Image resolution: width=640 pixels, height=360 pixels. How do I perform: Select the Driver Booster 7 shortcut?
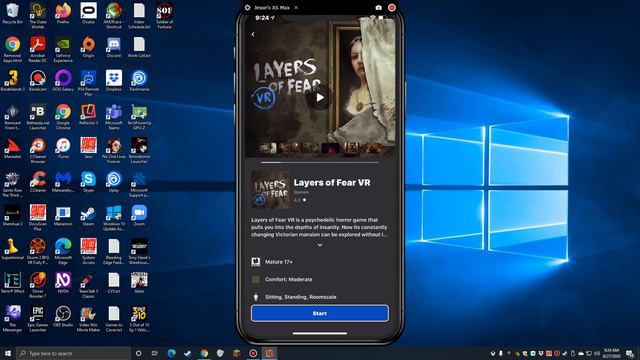tap(38, 285)
